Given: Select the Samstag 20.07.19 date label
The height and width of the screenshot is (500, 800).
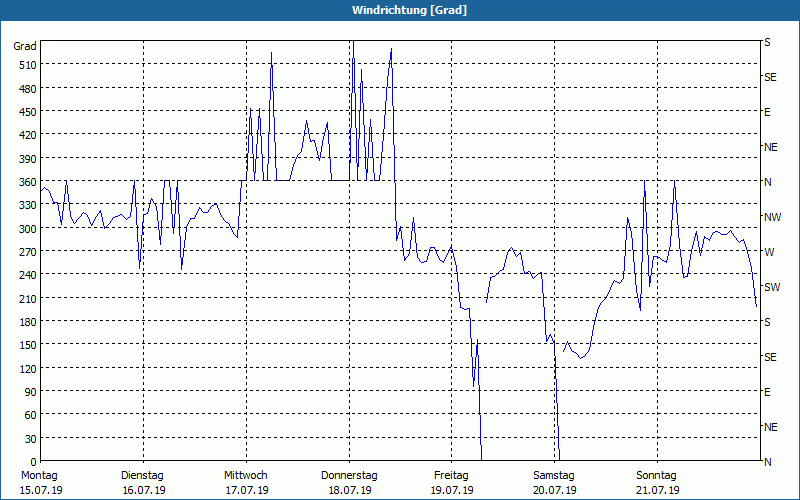Looking at the screenshot, I should (554, 482).
